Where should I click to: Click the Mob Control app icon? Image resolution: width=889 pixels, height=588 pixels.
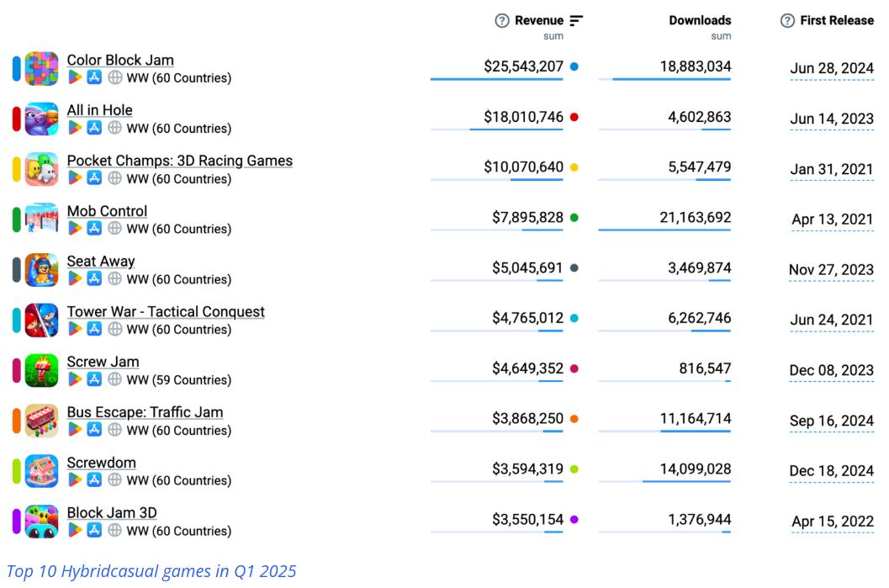(x=42, y=220)
